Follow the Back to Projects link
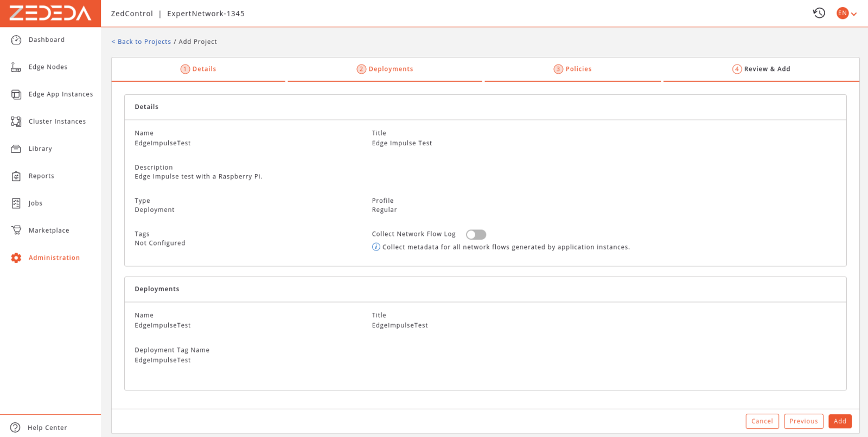868x437 pixels. pos(141,42)
